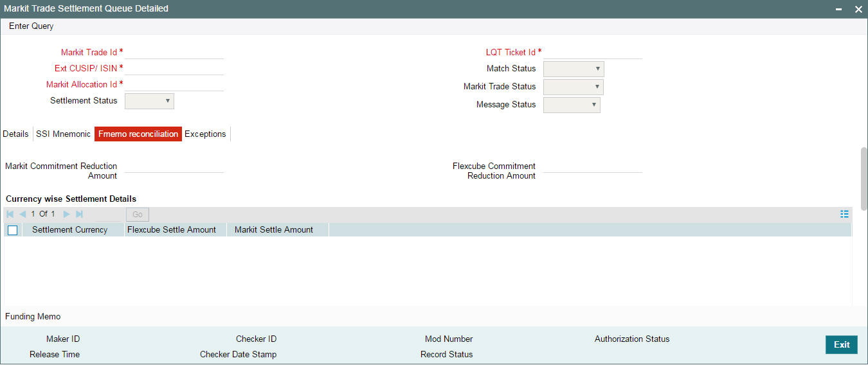Screen dimensions: 868x365
Task: Click Enter Query in the toolbar
Action: click(31, 26)
